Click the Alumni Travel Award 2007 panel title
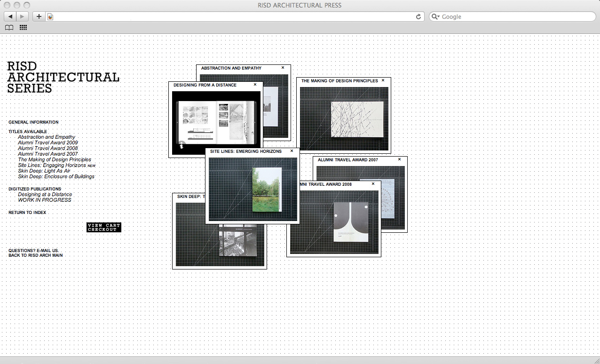The image size is (600, 364). point(347,160)
